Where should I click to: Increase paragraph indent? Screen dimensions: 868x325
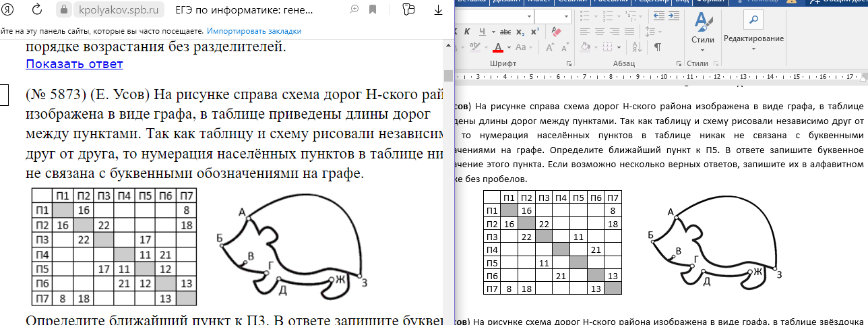click(x=674, y=16)
